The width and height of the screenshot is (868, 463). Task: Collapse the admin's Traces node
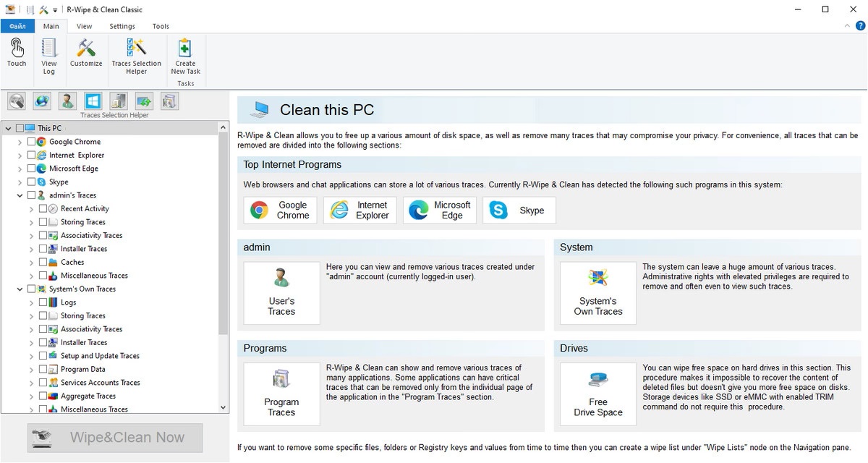point(20,195)
